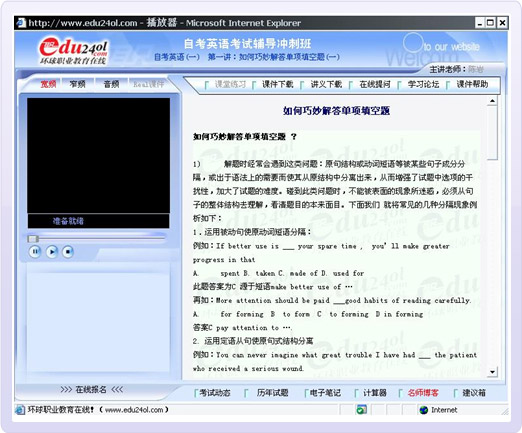Click the scrollbar down arrow
Viewport: 522px width, 433px height.
pos(492,372)
